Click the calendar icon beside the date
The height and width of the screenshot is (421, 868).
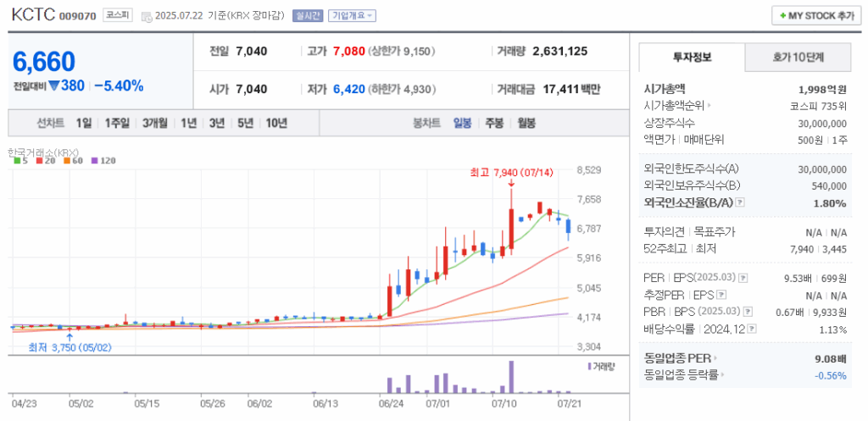tap(147, 17)
